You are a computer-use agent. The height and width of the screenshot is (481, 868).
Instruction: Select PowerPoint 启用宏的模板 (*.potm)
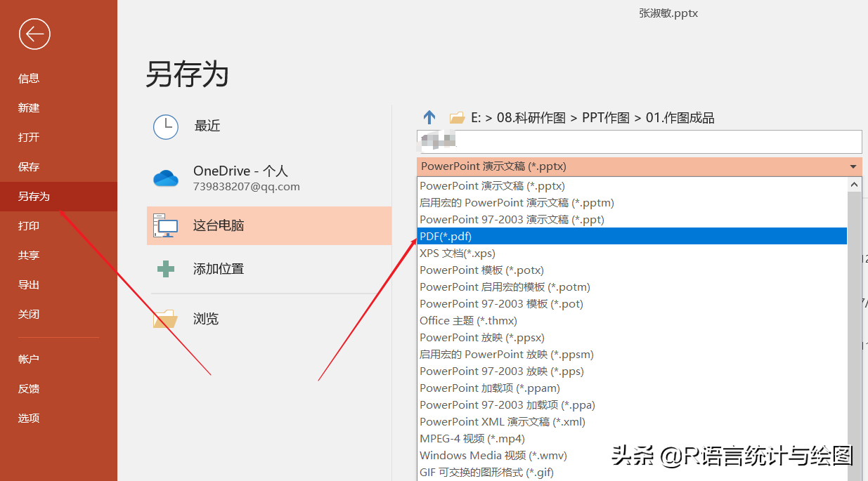point(632,287)
